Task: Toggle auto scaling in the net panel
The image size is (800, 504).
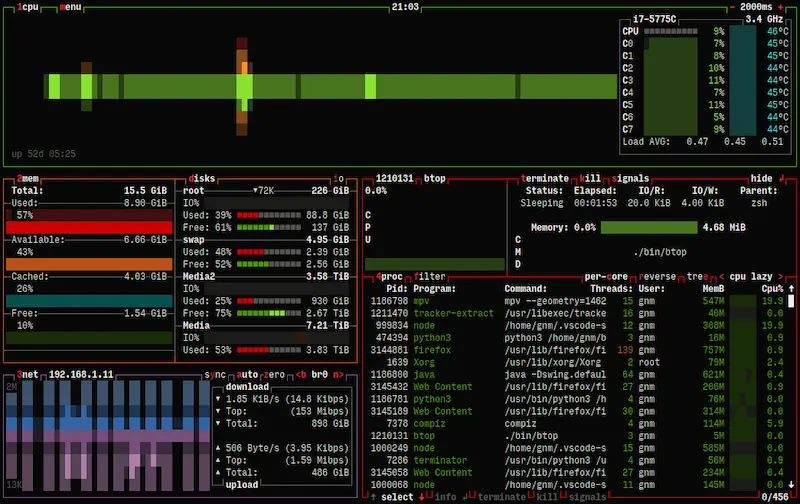Action: click(x=247, y=374)
